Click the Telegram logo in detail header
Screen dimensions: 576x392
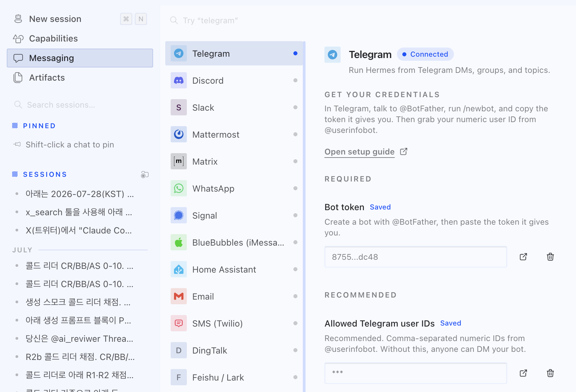[333, 55]
